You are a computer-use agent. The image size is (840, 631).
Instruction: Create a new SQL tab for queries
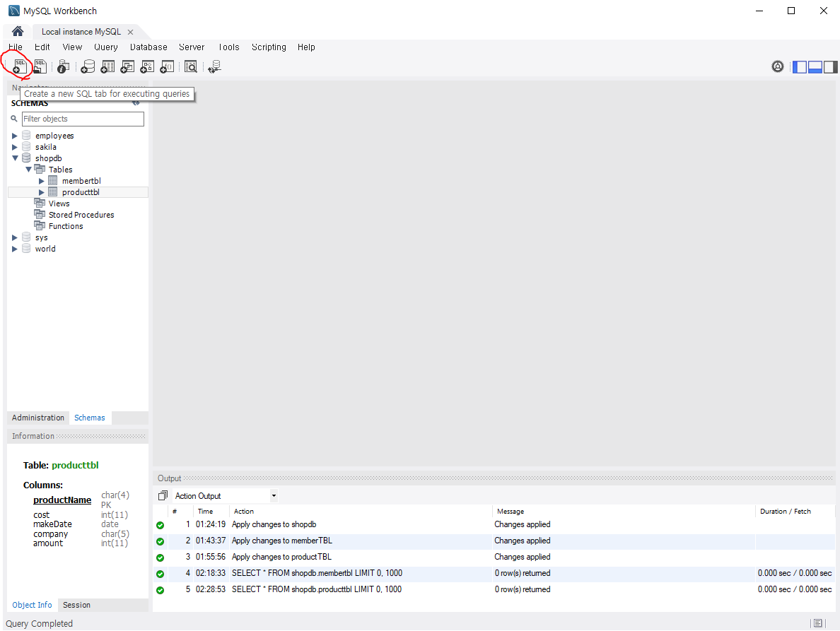coord(20,67)
